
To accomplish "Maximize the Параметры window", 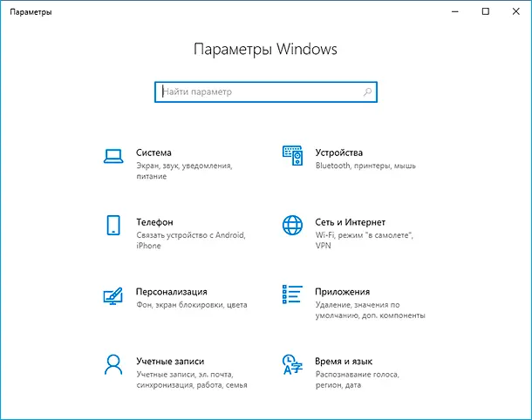I will coord(486,11).
